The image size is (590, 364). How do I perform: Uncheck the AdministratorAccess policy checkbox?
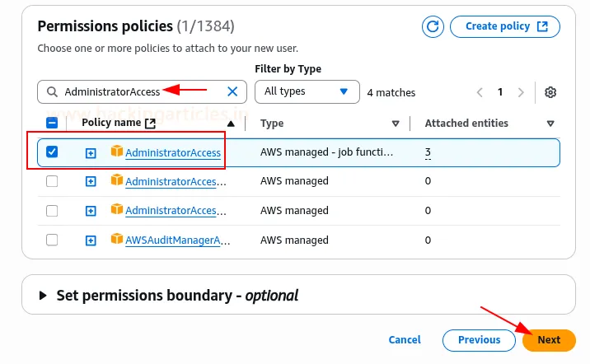tap(52, 152)
